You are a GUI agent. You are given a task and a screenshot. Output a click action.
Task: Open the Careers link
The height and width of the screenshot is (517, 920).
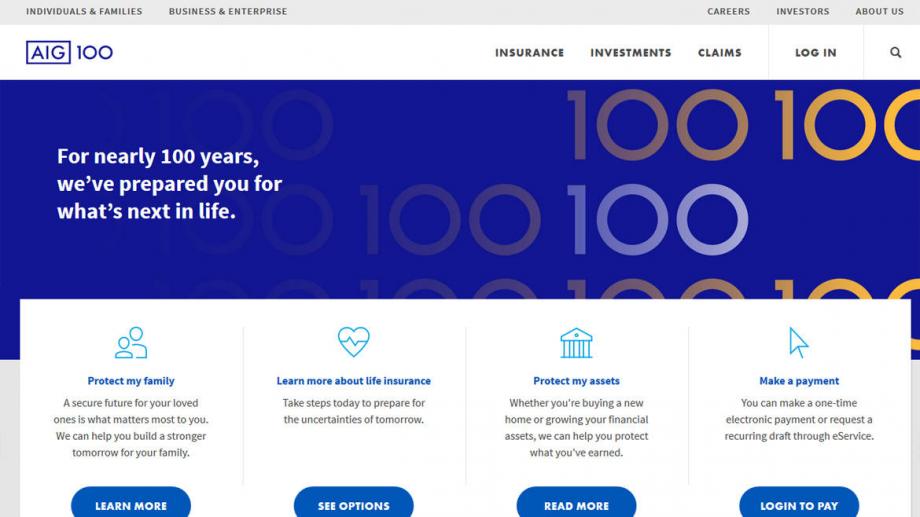click(x=728, y=12)
